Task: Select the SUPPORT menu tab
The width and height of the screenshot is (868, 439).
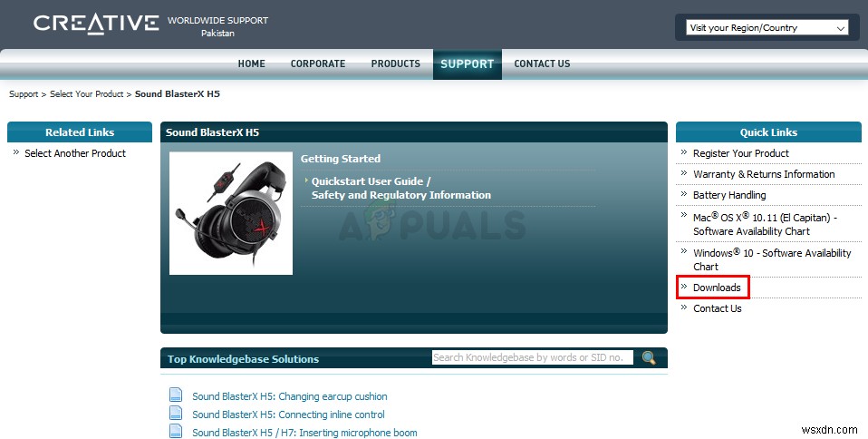Action: coord(468,64)
